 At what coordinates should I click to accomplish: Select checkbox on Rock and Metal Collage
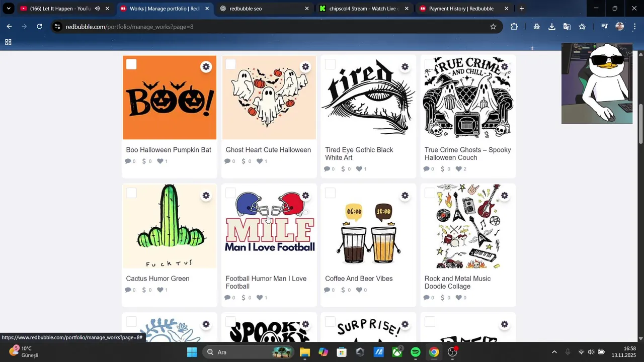[430, 193]
